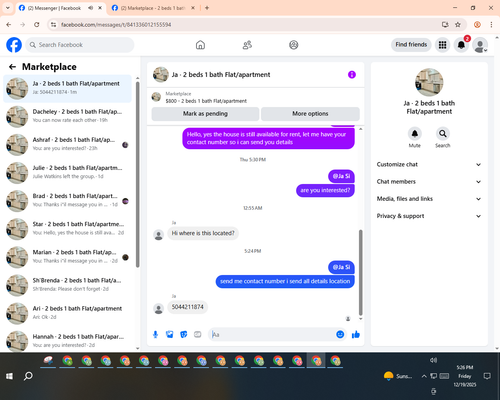Open Julie conversation in chat list
Viewport: 500px width, 400px height.
[67, 173]
